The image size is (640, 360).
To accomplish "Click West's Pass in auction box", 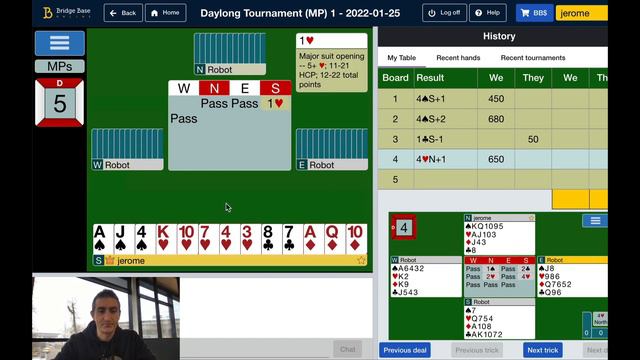I will [x=184, y=119].
